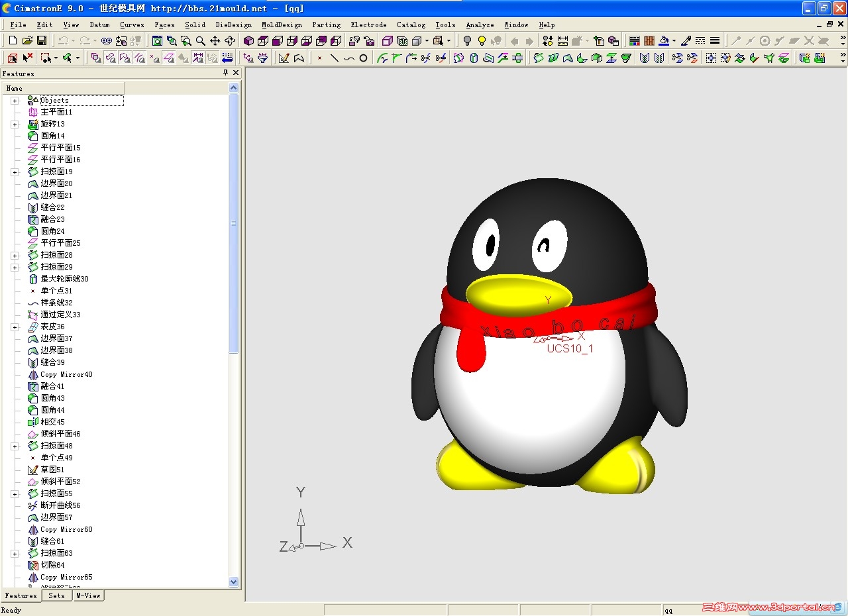The width and height of the screenshot is (848, 616).
Task: Expand the Objects tree node
Action: point(15,101)
